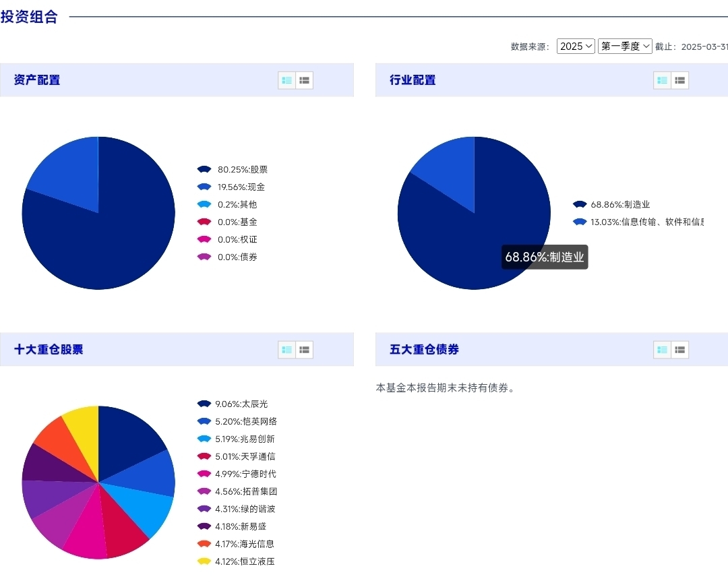728x587 pixels.
Task: Click the 兆易创新 legend icon
Action: (204, 439)
